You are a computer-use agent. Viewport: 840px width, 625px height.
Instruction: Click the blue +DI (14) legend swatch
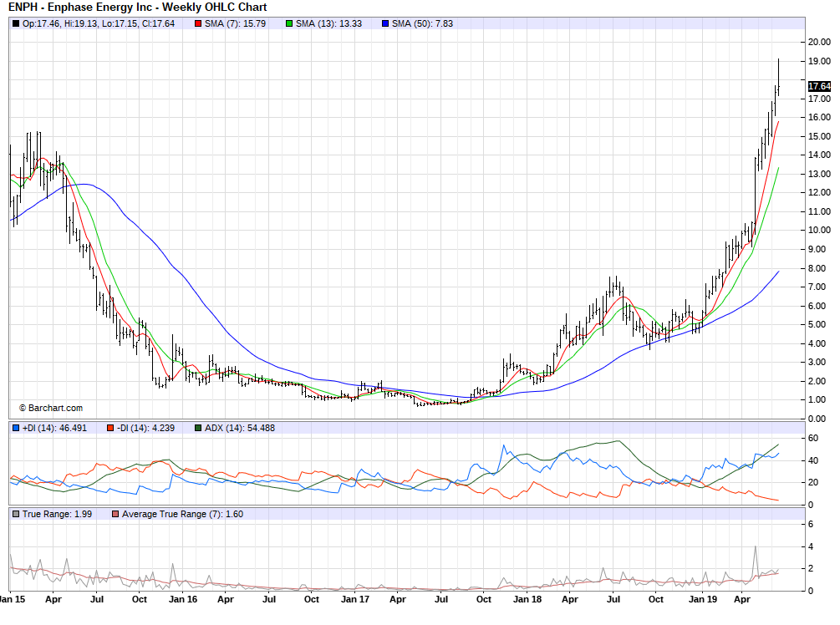[x=16, y=428]
